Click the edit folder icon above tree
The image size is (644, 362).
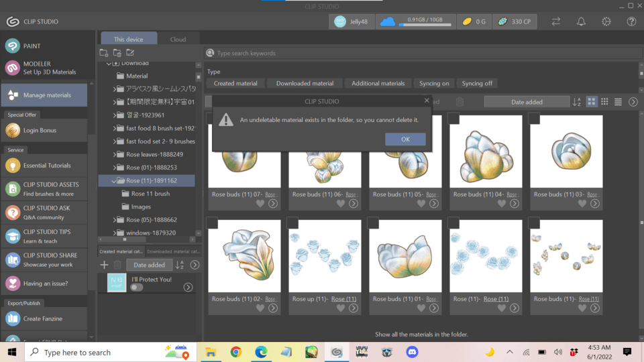pyautogui.click(x=130, y=52)
